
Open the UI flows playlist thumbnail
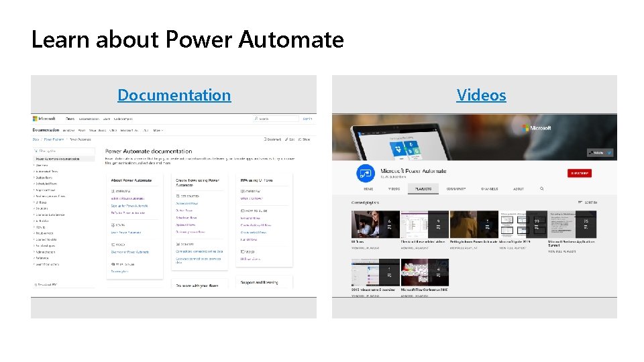(x=376, y=225)
